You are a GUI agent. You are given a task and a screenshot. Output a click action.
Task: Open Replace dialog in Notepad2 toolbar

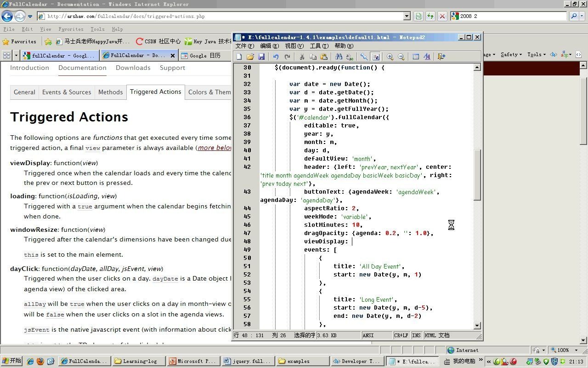pyautogui.click(x=350, y=57)
